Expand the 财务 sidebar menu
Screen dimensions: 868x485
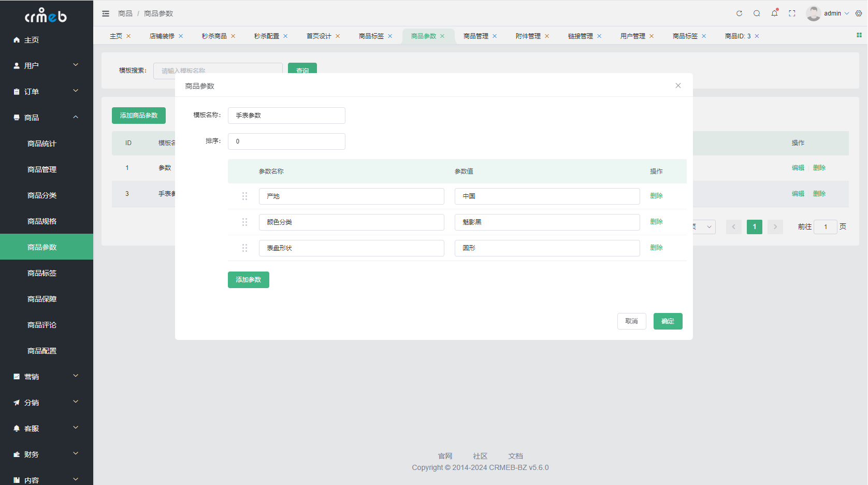[x=47, y=454]
